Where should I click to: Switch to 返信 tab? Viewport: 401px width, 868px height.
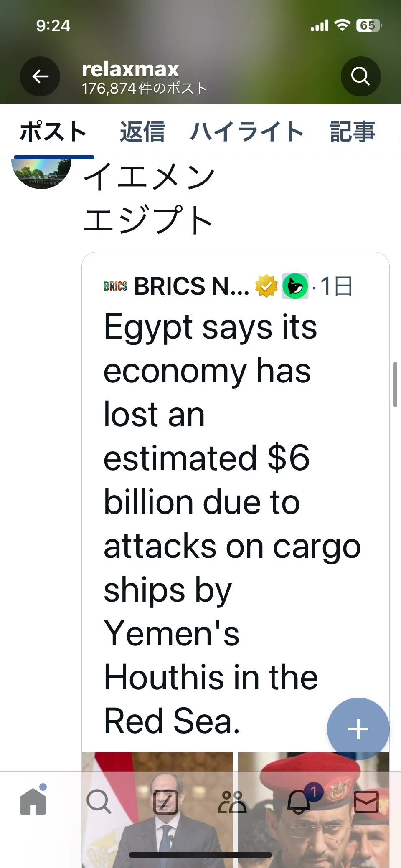coord(142,132)
